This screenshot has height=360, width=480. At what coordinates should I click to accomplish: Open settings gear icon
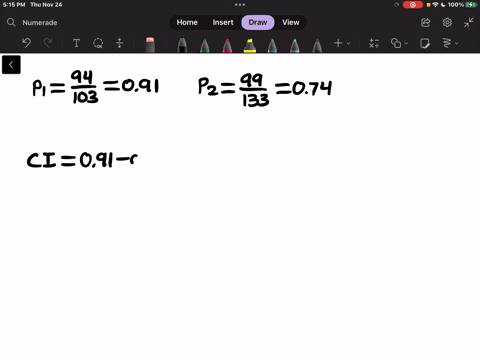tap(447, 22)
